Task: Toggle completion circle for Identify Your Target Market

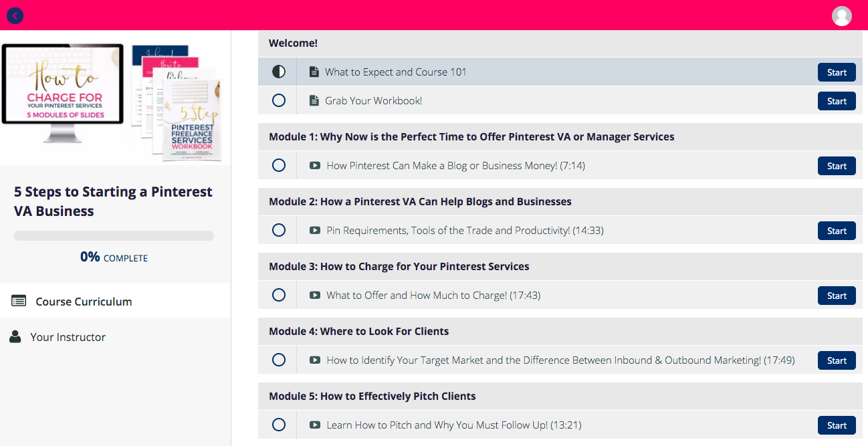Action: click(x=279, y=360)
